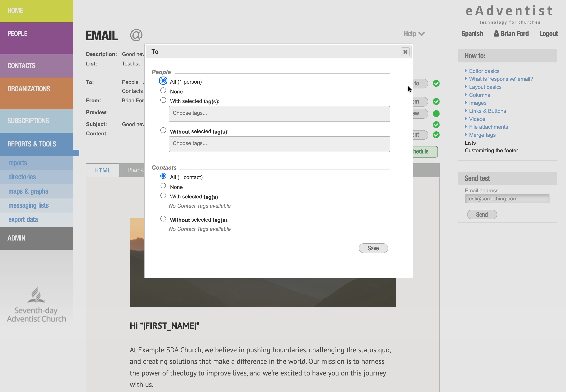
Task: Click the green checkmark beside the To row
Action: (x=436, y=84)
